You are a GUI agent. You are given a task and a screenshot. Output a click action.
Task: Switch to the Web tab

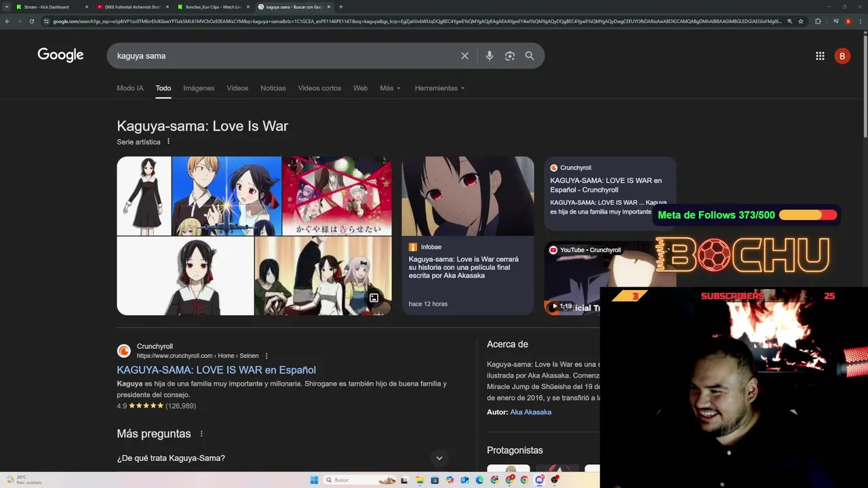[x=360, y=88]
